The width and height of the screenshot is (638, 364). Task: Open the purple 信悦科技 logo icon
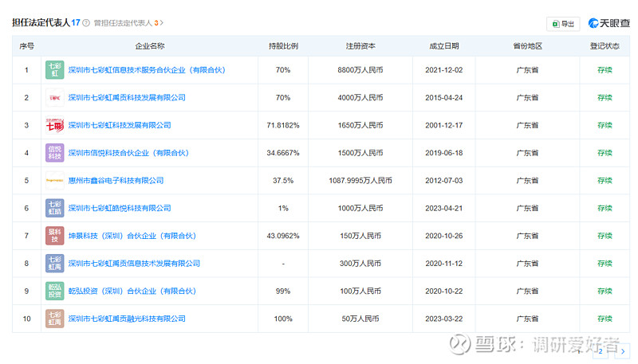(x=54, y=153)
